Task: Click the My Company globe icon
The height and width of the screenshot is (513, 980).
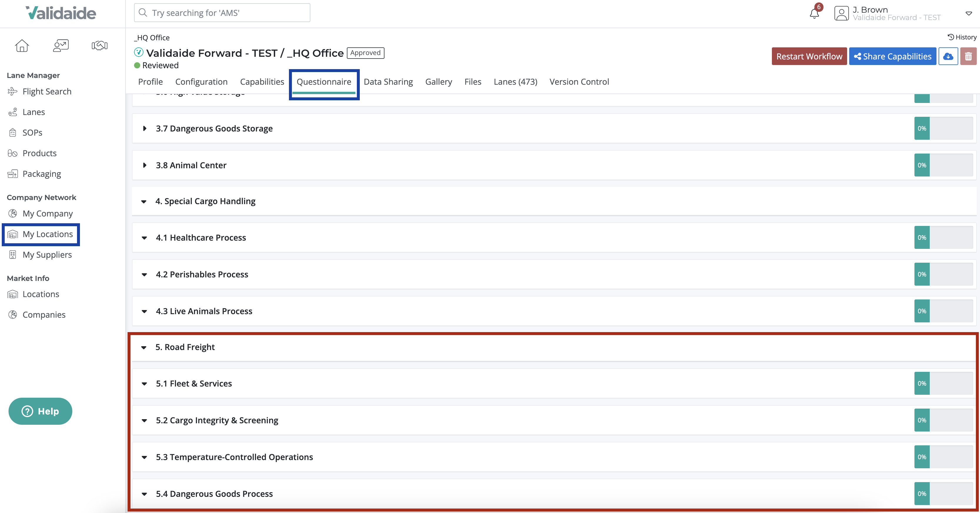Action: [x=13, y=213]
